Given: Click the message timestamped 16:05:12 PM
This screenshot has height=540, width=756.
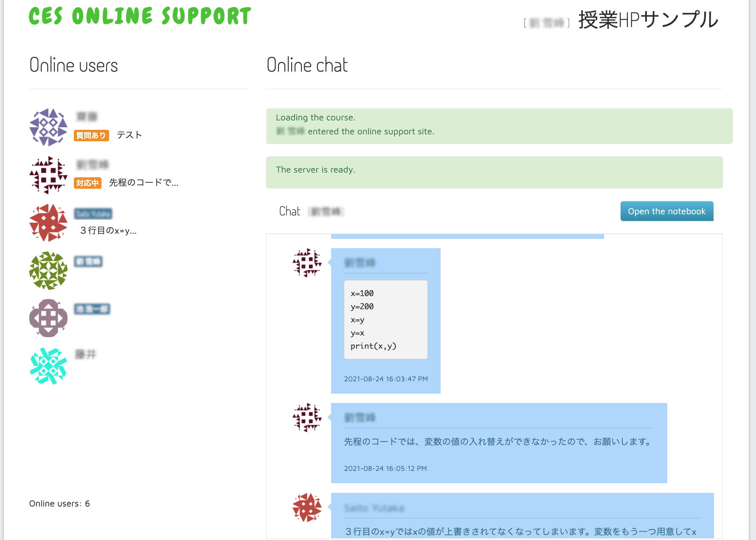Looking at the screenshot, I should click(499, 442).
